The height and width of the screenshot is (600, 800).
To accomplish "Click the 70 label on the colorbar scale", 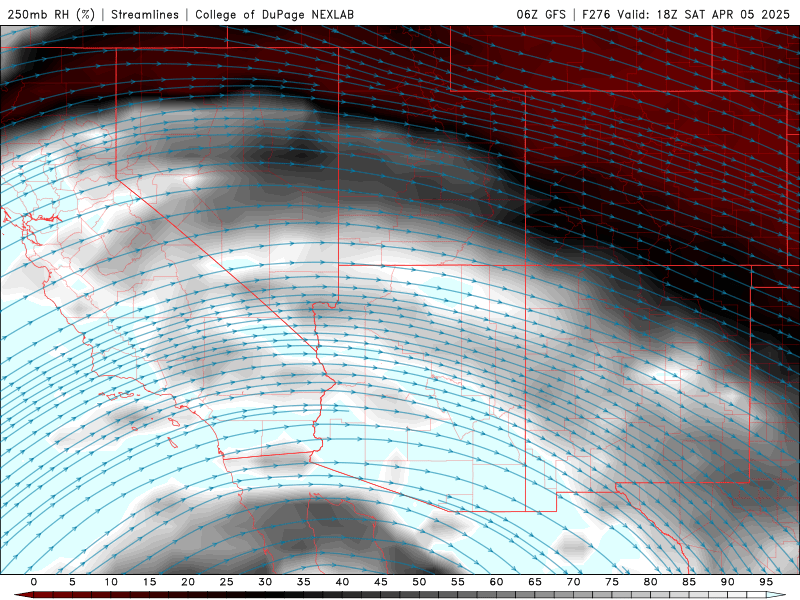I will [573, 582].
